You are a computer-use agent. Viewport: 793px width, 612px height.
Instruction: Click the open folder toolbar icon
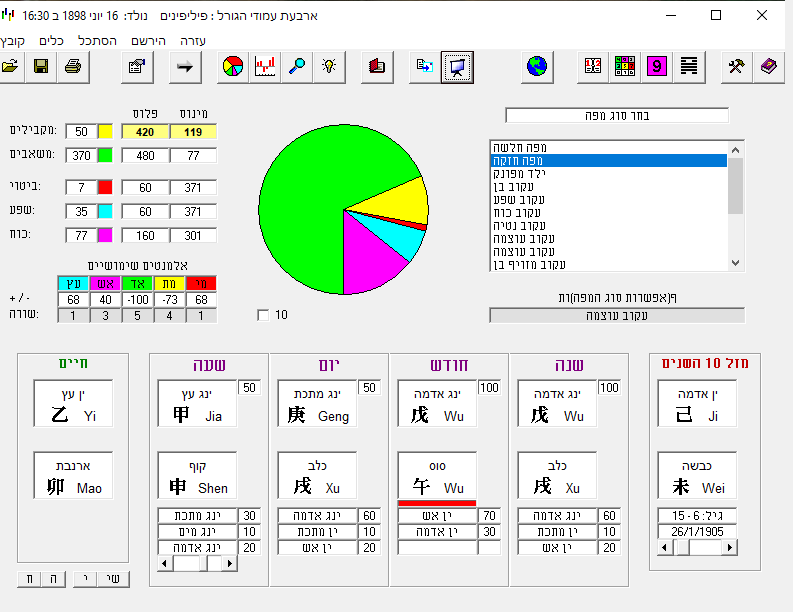click(x=11, y=67)
